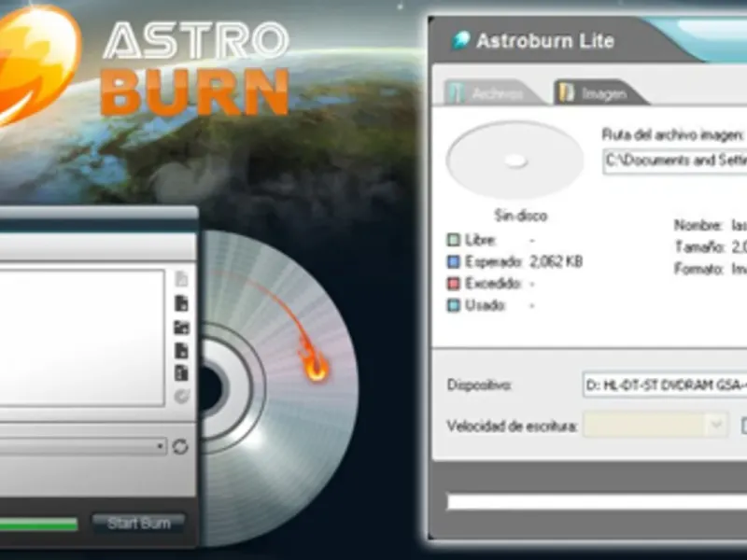The image size is (747, 560).
Task: Click the 'Formato:' label
Action: [x=698, y=269]
